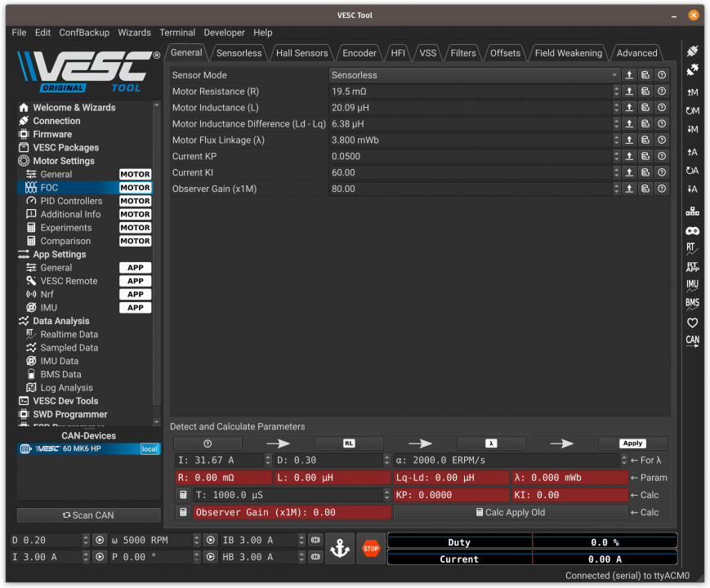Open the ConfBackup menu
Image resolution: width=710 pixels, height=588 pixels.
(x=84, y=33)
